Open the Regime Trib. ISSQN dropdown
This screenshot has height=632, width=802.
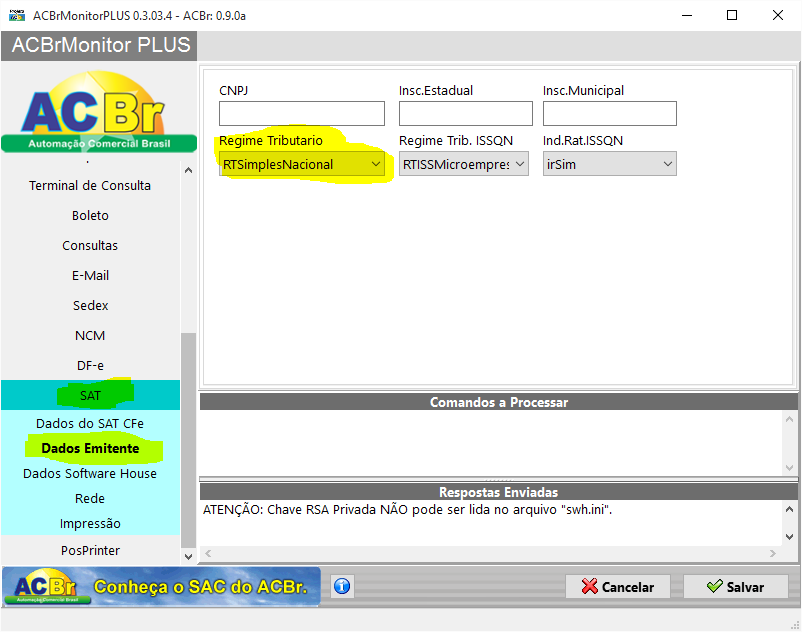pyautogui.click(x=463, y=164)
